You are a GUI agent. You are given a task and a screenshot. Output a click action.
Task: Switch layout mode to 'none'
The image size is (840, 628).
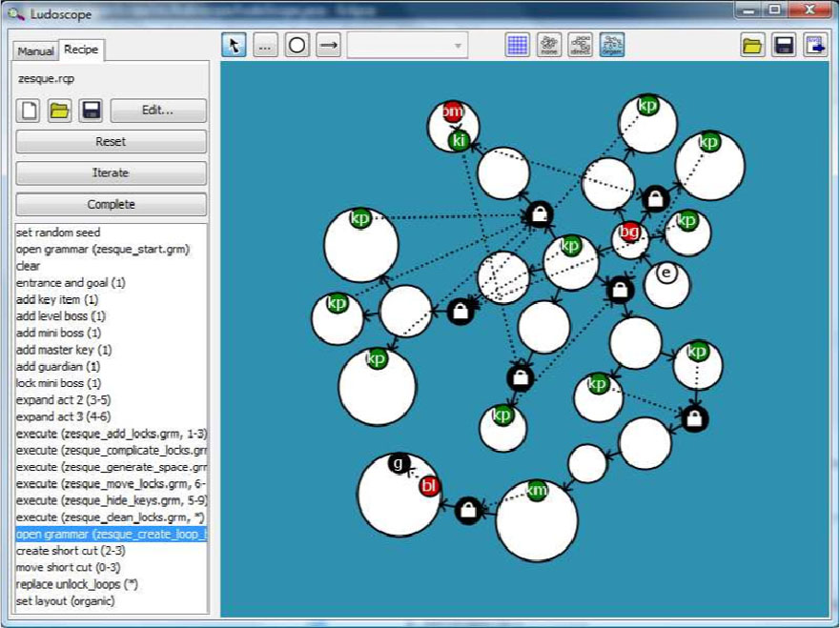[548, 43]
